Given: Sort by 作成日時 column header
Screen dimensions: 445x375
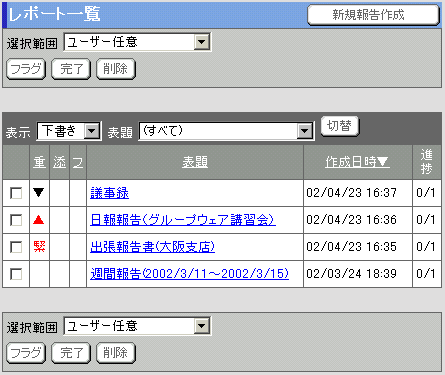Looking at the screenshot, I should [357, 162].
